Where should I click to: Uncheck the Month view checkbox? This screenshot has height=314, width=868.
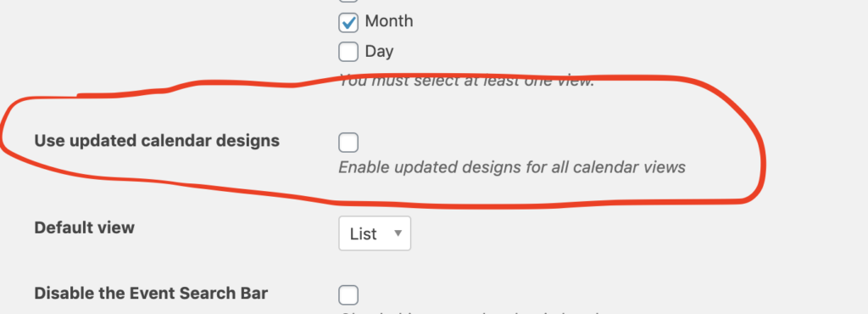(348, 23)
